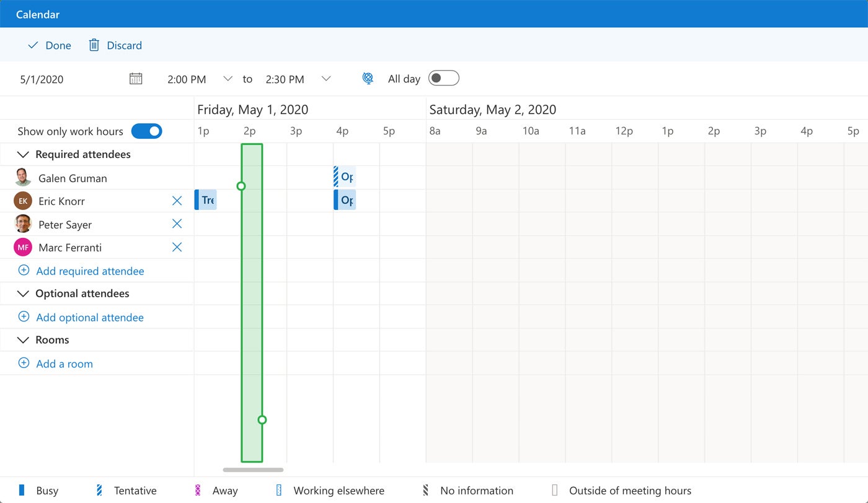Select Eric Knorr's busy 4p event
This screenshot has height=503, width=868.
tap(345, 200)
